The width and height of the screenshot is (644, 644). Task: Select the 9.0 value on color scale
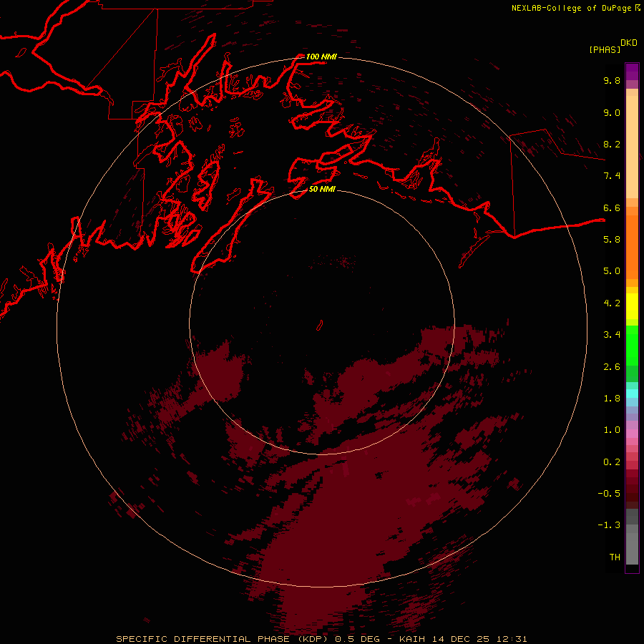612,112
